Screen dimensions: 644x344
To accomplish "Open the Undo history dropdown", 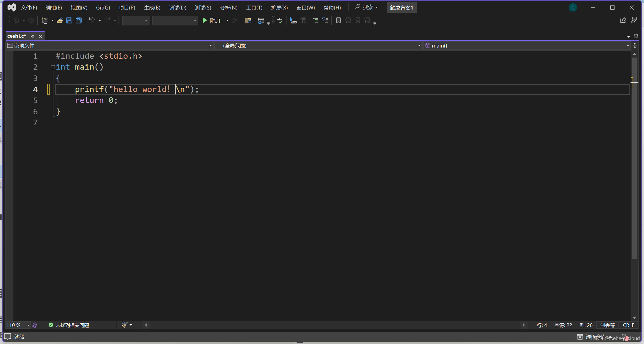I will pos(99,20).
